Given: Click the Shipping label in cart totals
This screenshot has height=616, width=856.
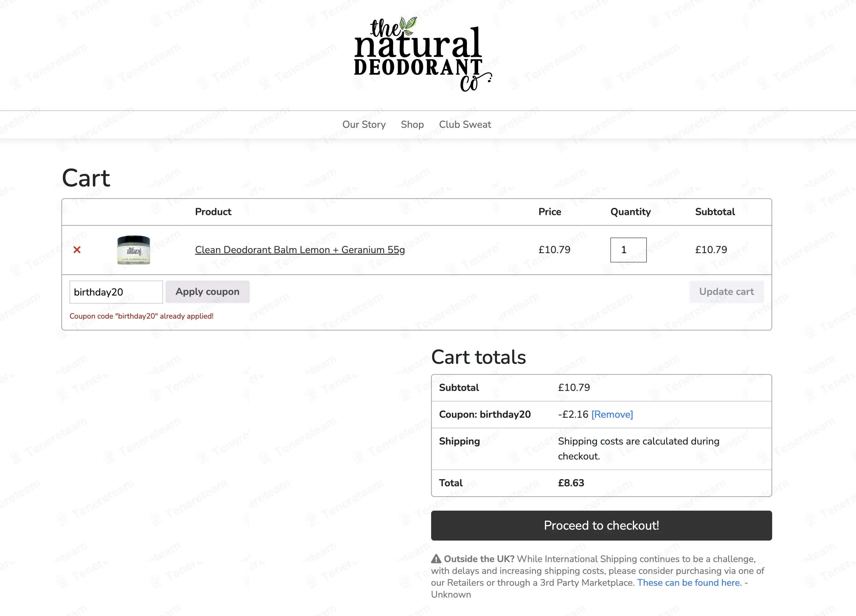Looking at the screenshot, I should coord(459,441).
